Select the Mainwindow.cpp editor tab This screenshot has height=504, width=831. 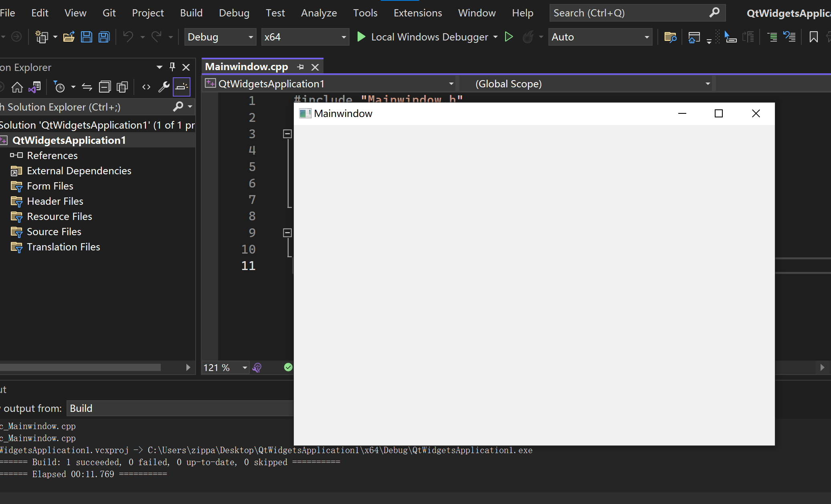(247, 67)
